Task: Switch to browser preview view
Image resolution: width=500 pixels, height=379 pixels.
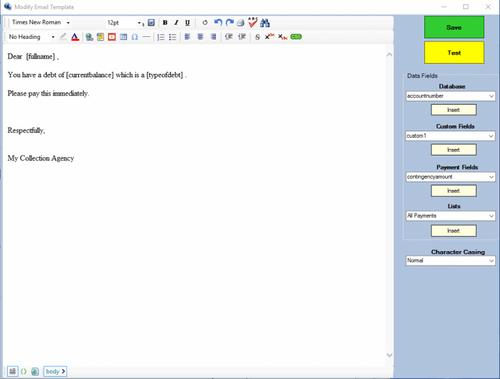Action: point(35,371)
